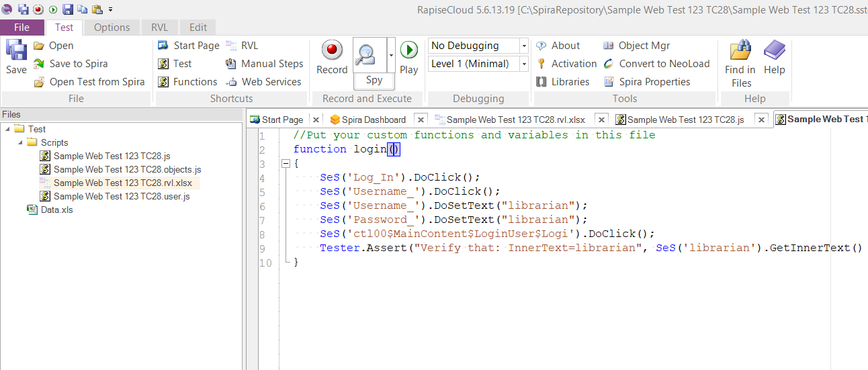Select Data.xls in the Files tree
The image size is (868, 370).
56,210
